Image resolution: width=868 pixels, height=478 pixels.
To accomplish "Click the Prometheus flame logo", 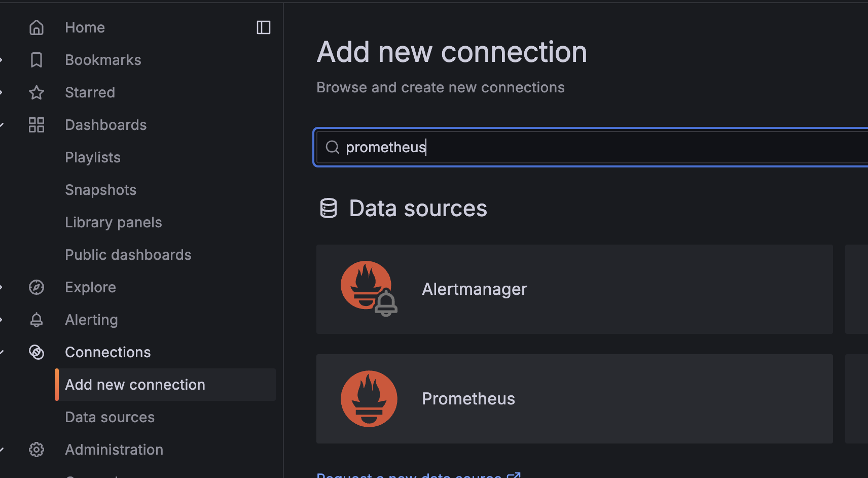I will 369,398.
